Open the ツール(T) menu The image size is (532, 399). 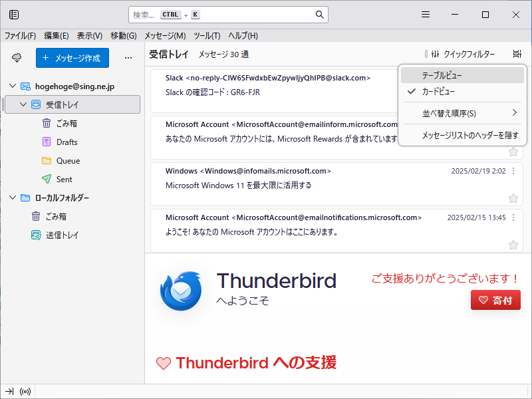[x=207, y=36]
